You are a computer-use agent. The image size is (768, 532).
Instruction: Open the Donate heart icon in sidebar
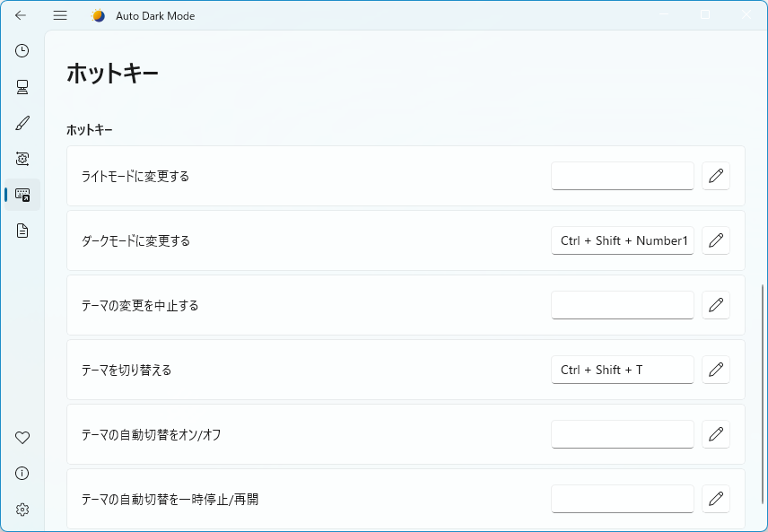click(x=22, y=438)
